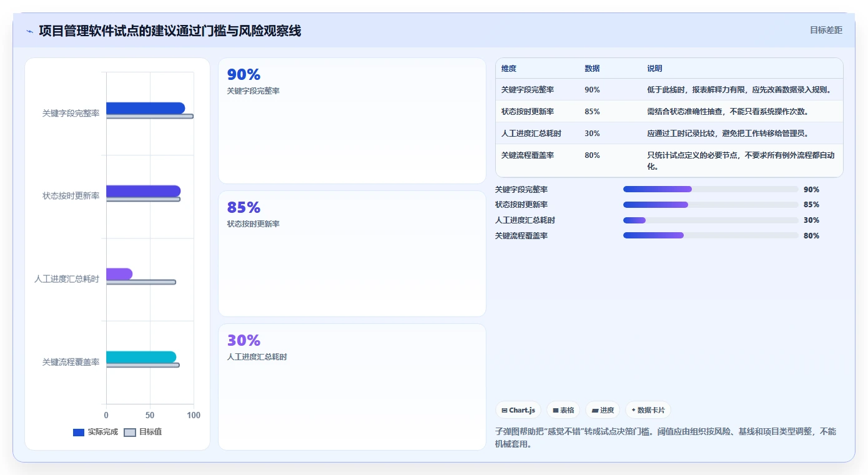Click table cell 状态按时更新率 in 维度 column
This screenshot has height=475, width=868.
pyautogui.click(x=528, y=112)
